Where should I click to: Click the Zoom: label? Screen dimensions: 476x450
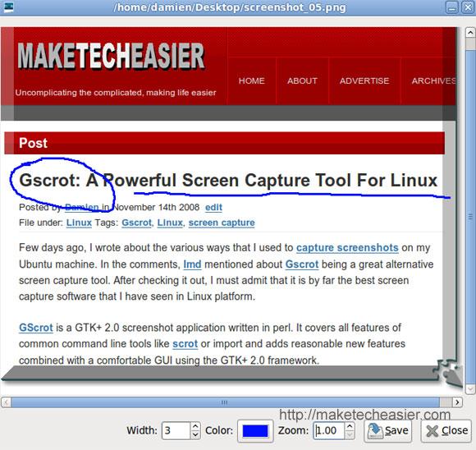coord(293,430)
